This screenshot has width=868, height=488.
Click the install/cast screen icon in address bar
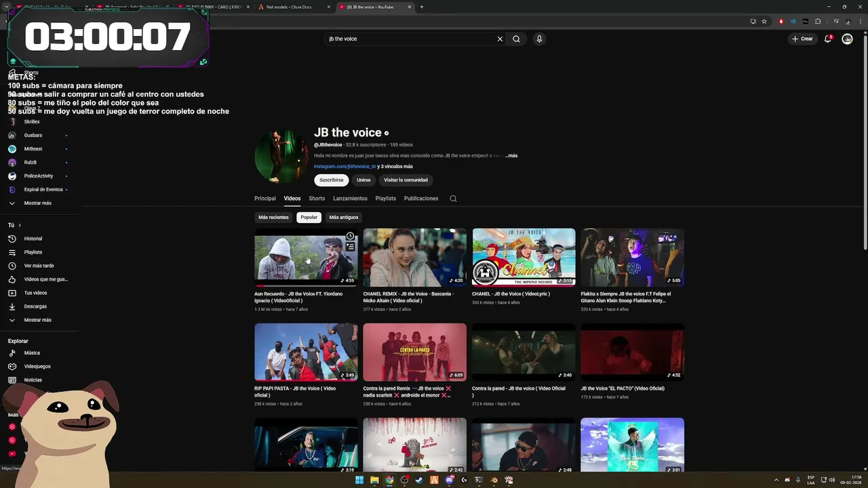[753, 21]
